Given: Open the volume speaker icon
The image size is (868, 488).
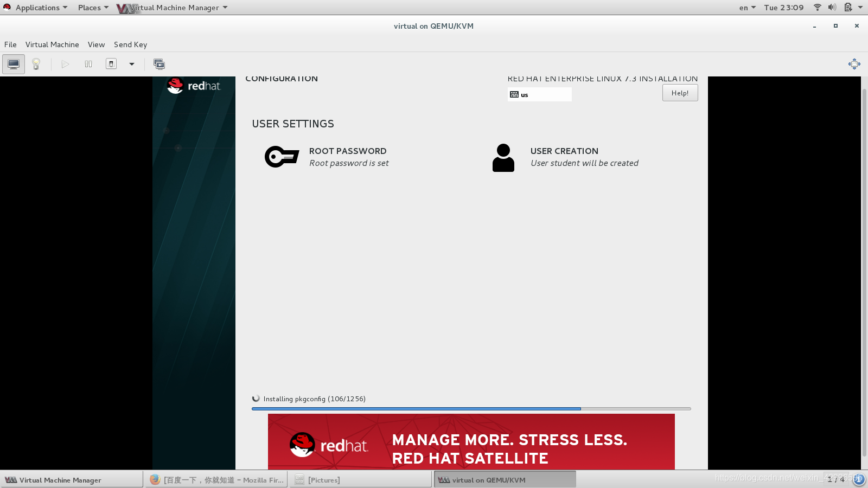Looking at the screenshot, I should tap(832, 8).
